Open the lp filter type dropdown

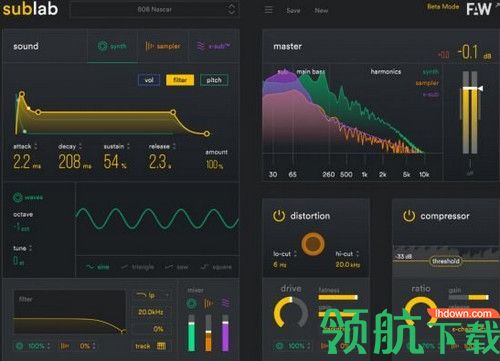152,295
